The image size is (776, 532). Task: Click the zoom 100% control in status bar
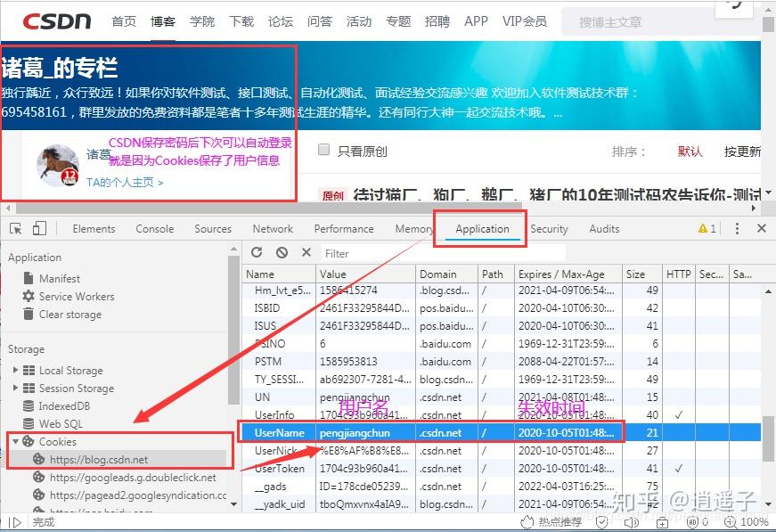747,521
